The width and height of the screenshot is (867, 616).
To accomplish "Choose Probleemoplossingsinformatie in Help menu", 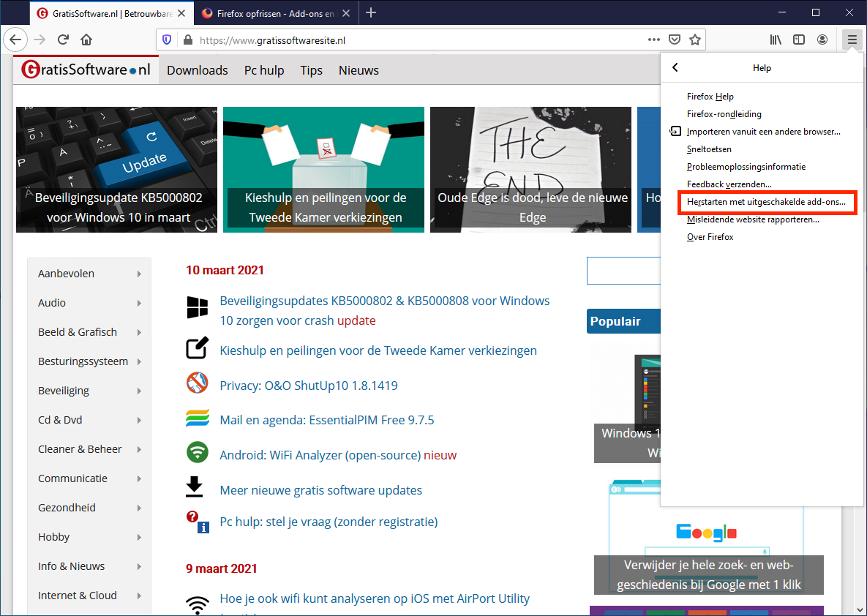I will (x=746, y=167).
